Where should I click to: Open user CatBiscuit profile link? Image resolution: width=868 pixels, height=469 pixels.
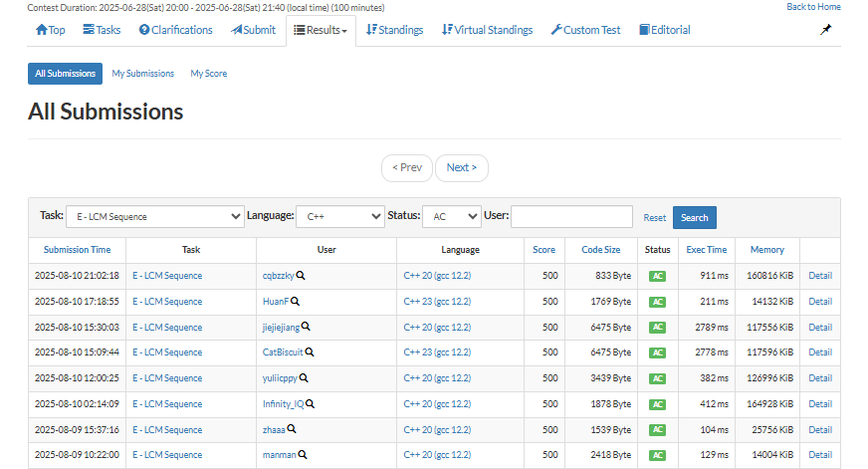283,352
